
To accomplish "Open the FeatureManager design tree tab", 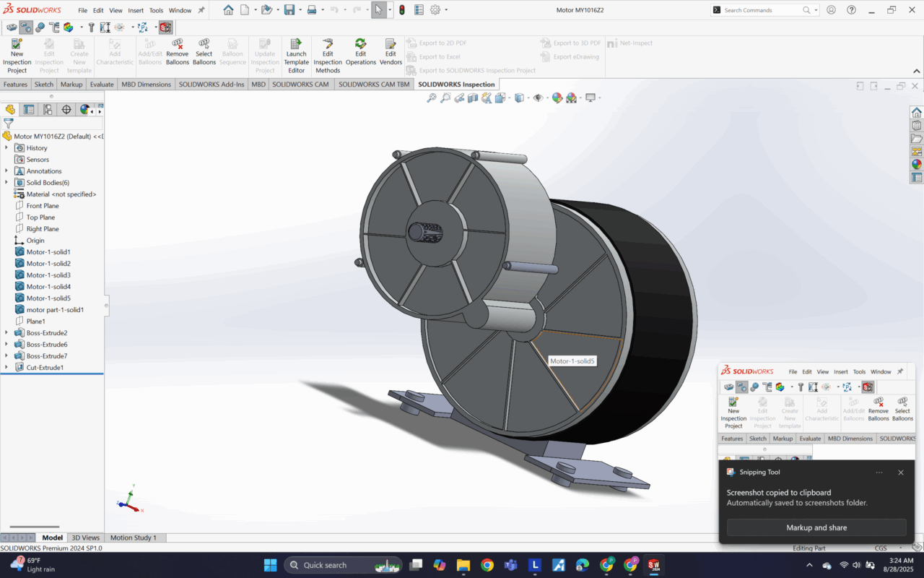I will (10, 110).
